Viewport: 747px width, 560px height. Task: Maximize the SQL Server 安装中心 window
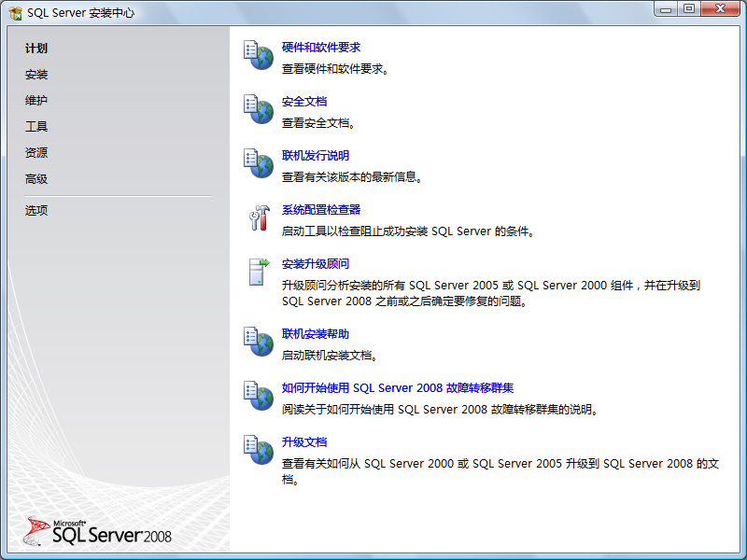click(x=689, y=9)
